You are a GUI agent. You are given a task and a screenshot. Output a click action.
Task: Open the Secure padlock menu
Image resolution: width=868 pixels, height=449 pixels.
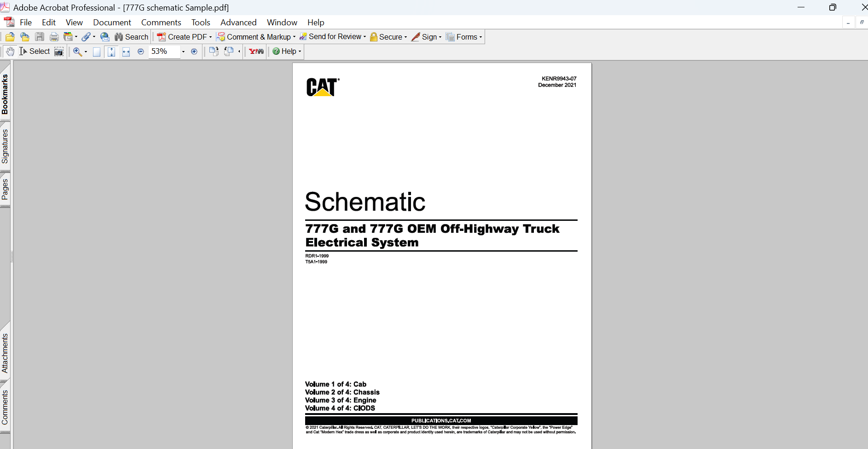coord(389,37)
